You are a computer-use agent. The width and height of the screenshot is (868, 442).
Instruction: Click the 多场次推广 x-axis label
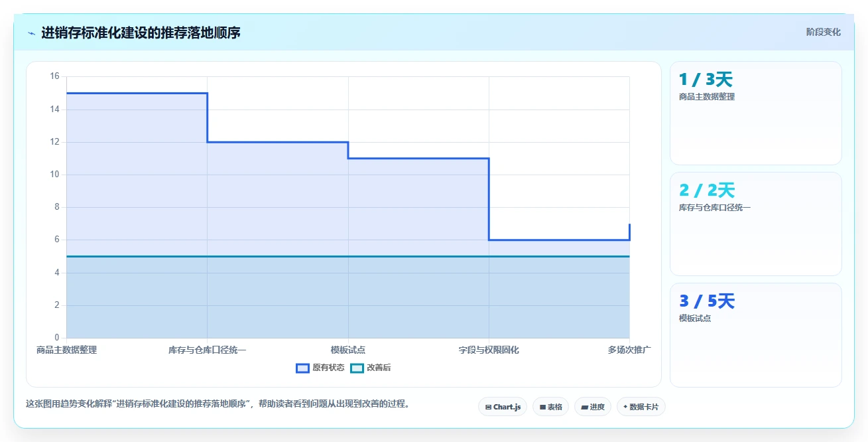click(x=629, y=350)
